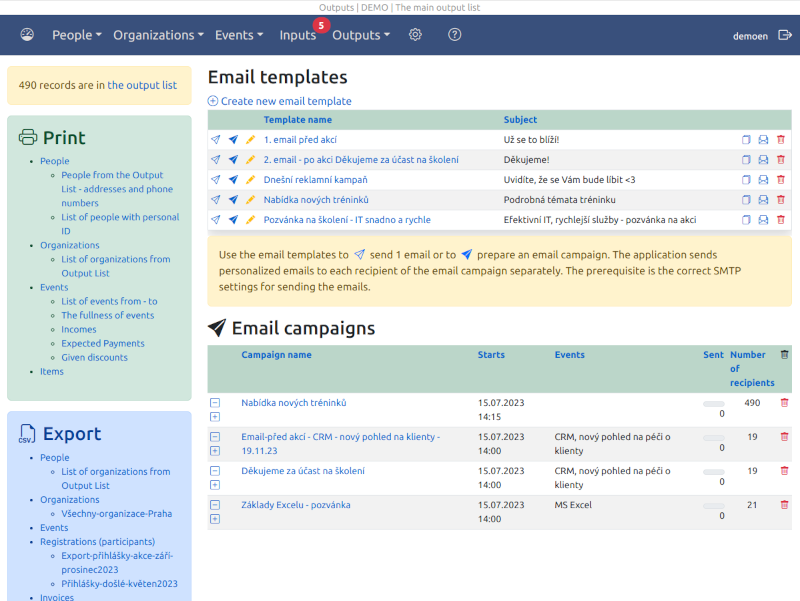Image resolution: width=800 pixels, height=601 pixels.
Task: Open the Outputs dropdown menu
Action: click(361, 35)
